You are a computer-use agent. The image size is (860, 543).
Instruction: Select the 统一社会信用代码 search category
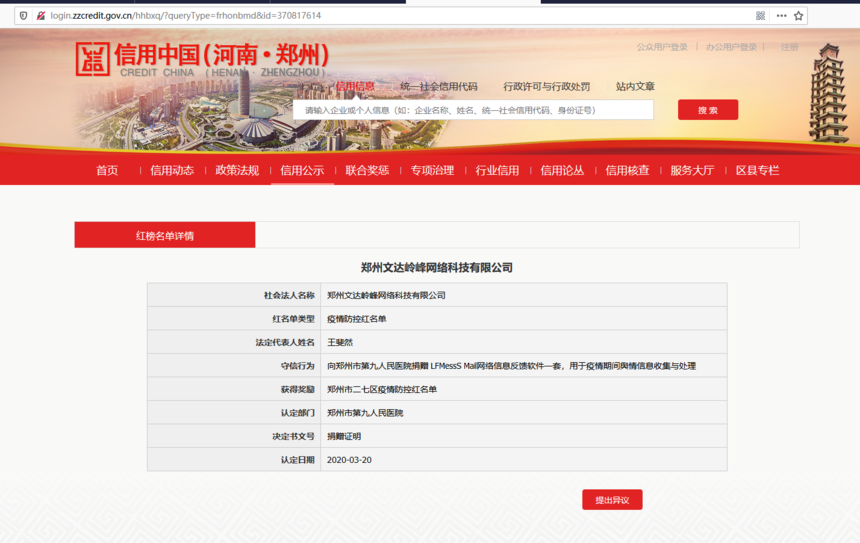point(438,87)
